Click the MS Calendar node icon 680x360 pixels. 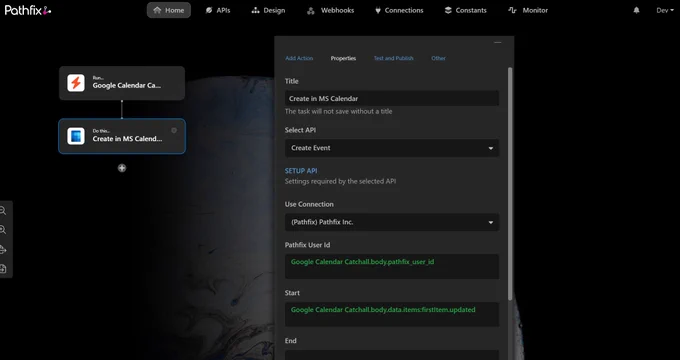pyautogui.click(x=76, y=136)
